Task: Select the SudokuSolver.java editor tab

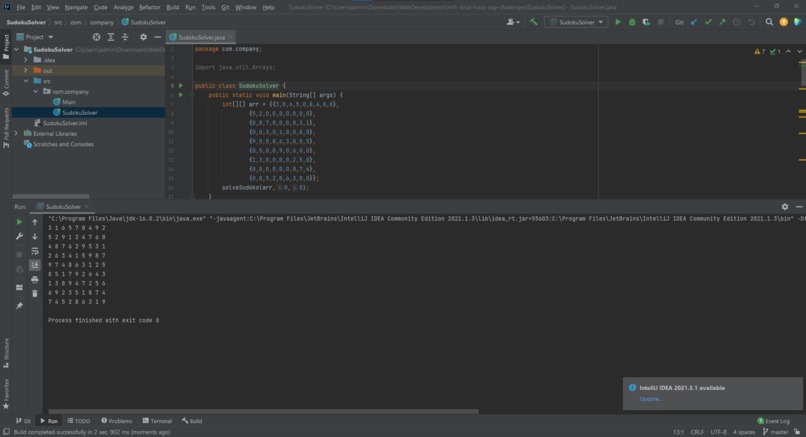Action: click(x=200, y=37)
